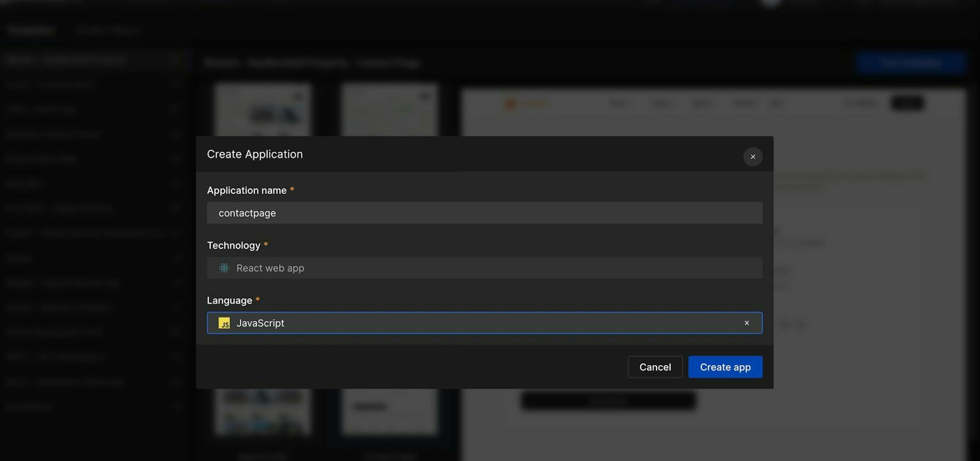Confirm with Create app button
Image resolution: width=980 pixels, height=461 pixels.
click(x=725, y=367)
